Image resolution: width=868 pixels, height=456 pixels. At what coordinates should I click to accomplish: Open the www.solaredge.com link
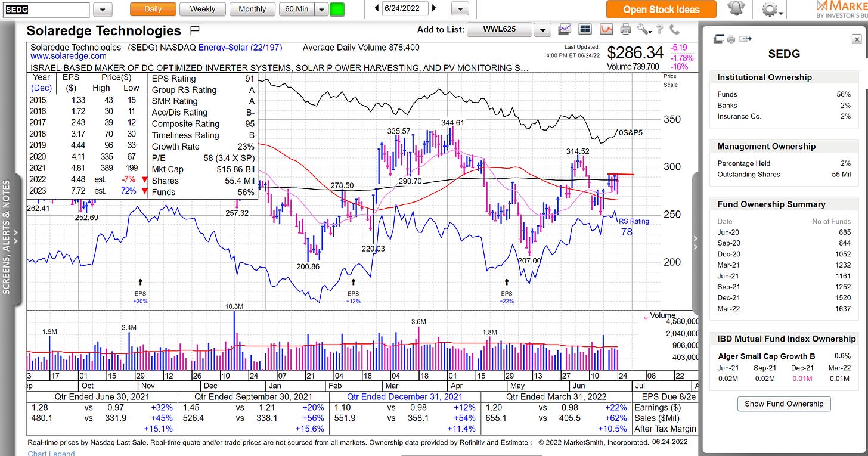point(68,56)
